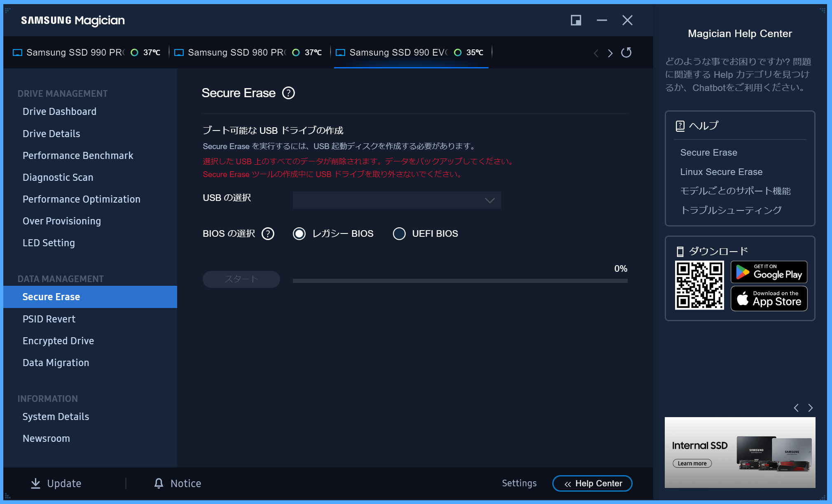832x504 pixels.
Task: Collapse the Help Center panel button
Action: pos(592,483)
